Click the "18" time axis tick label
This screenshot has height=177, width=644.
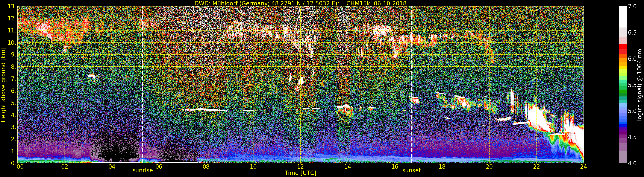442,167
